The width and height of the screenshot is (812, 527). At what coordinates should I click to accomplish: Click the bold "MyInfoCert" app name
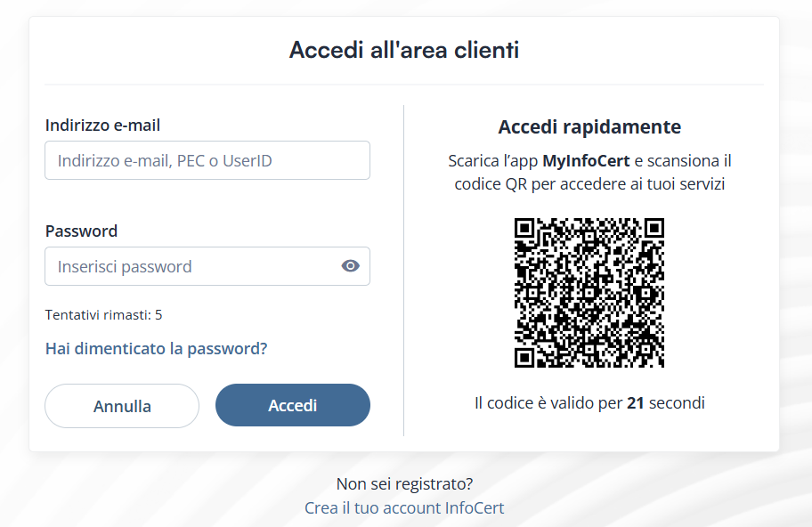[586, 161]
